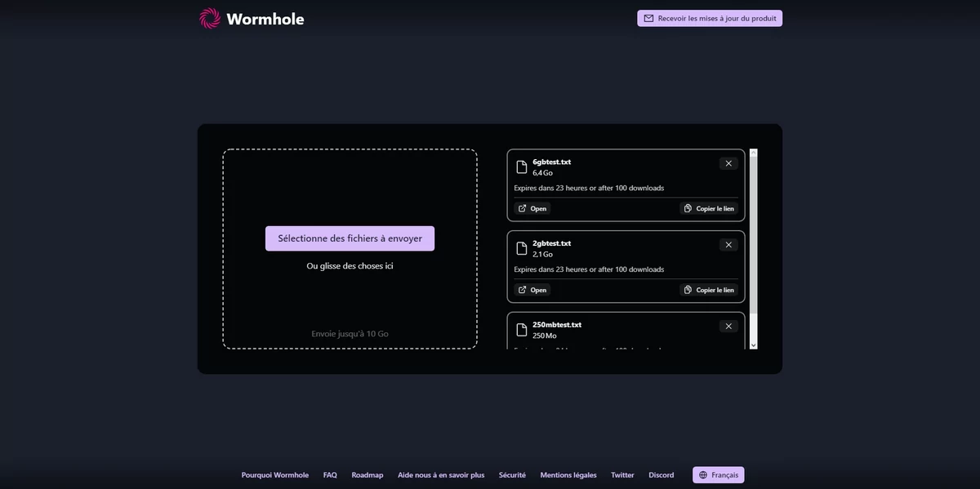The width and height of the screenshot is (980, 489).
Task: Open the Twitter footer link
Action: [x=622, y=475]
